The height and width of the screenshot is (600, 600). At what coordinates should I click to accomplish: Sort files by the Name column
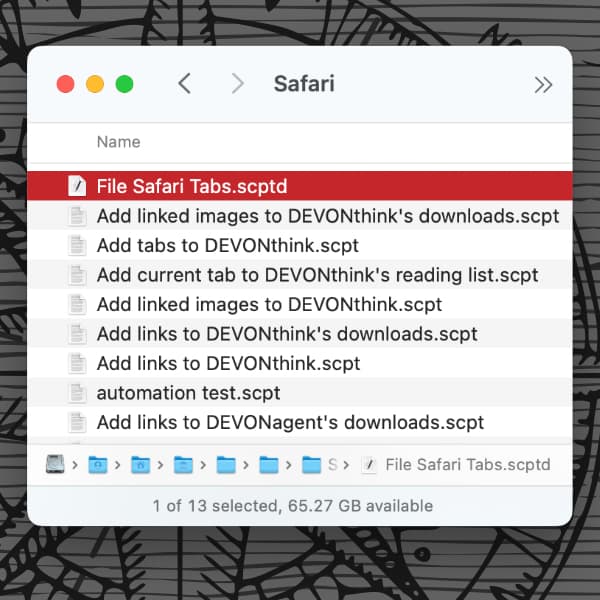click(119, 142)
